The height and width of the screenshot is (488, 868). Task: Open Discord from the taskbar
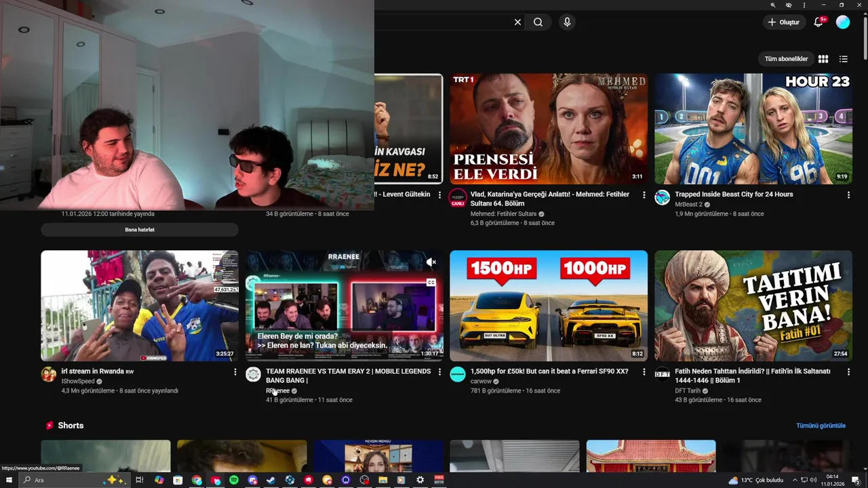(253, 480)
